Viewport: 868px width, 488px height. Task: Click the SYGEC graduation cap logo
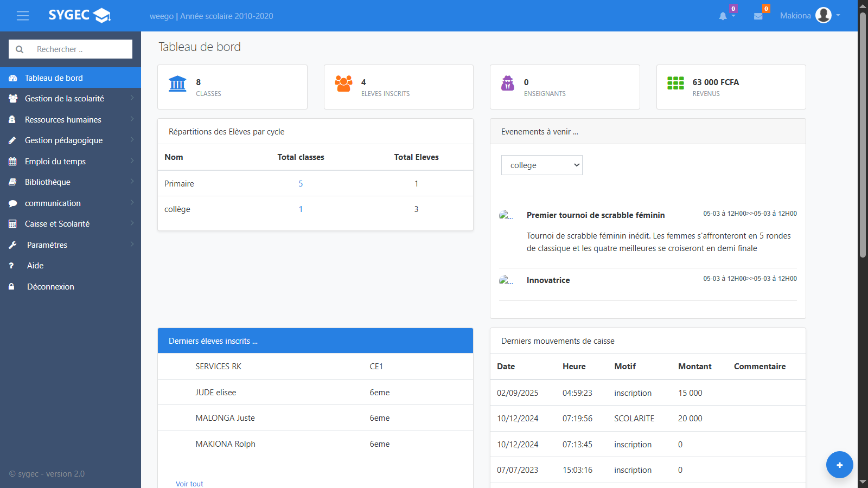point(102,15)
